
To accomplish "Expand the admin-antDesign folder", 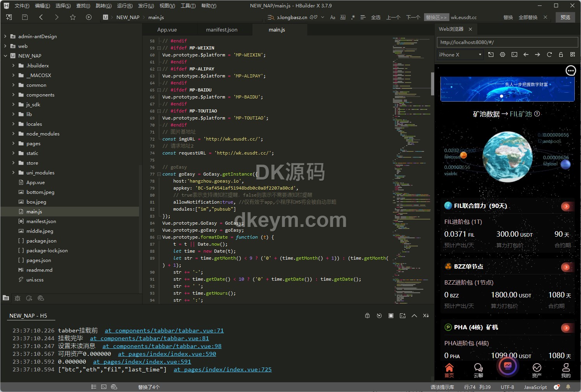I will tap(5, 36).
